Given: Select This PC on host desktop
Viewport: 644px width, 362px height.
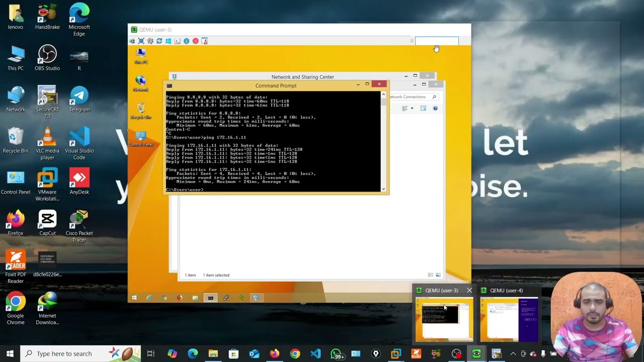Looking at the screenshot, I should (x=16, y=58).
